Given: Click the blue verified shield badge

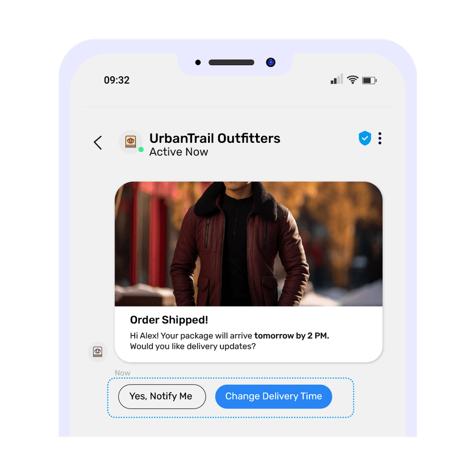Looking at the screenshot, I should pos(365,138).
